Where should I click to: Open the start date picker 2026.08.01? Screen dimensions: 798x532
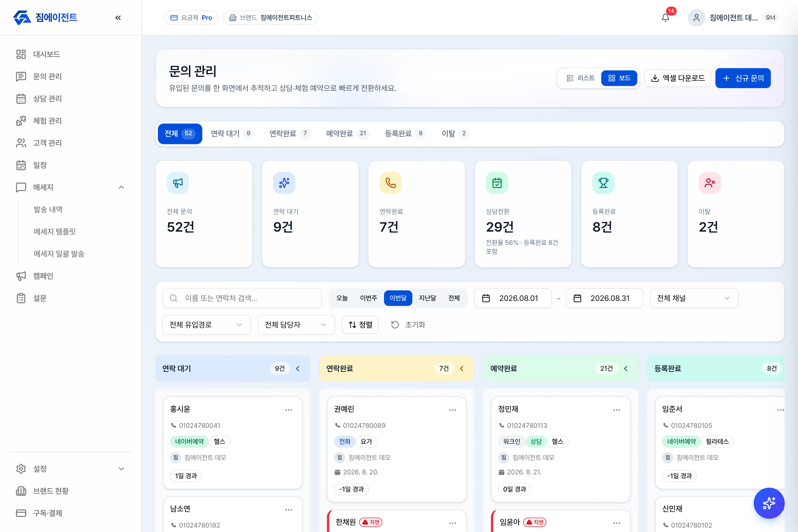click(513, 298)
